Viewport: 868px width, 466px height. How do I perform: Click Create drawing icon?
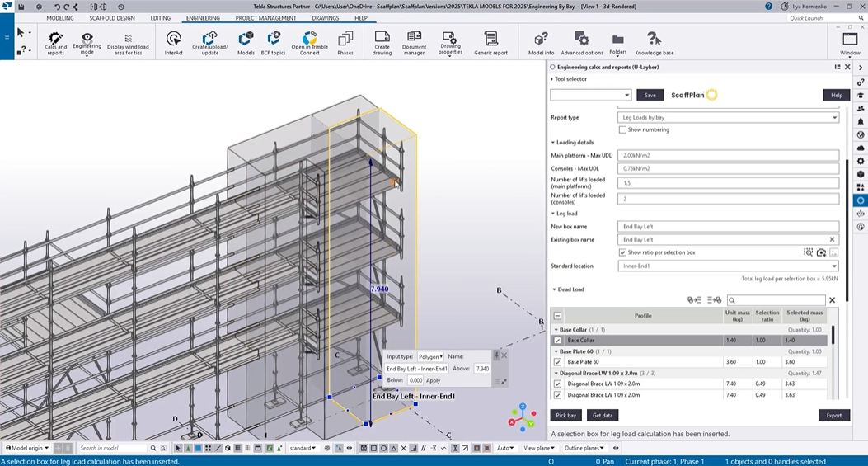382,43
